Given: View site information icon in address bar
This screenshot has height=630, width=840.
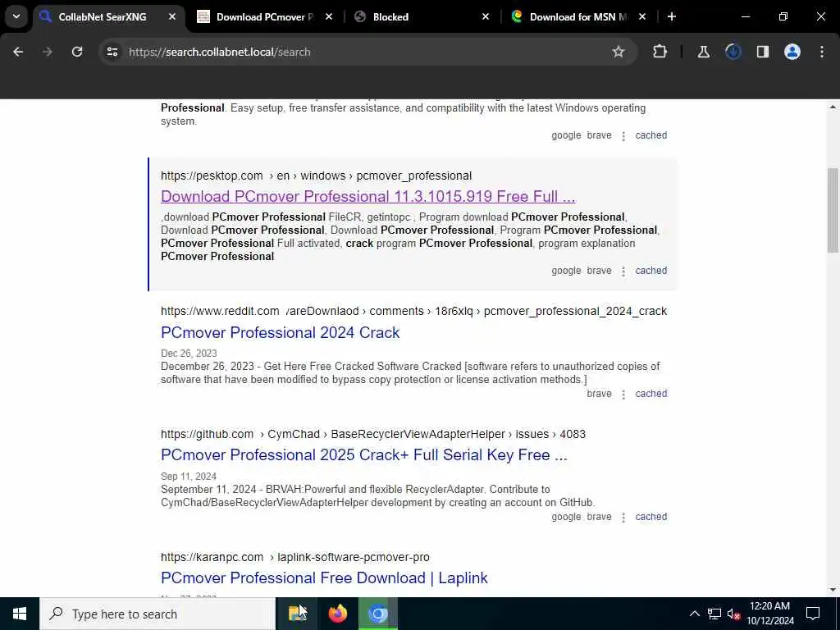Looking at the screenshot, I should coord(112,52).
